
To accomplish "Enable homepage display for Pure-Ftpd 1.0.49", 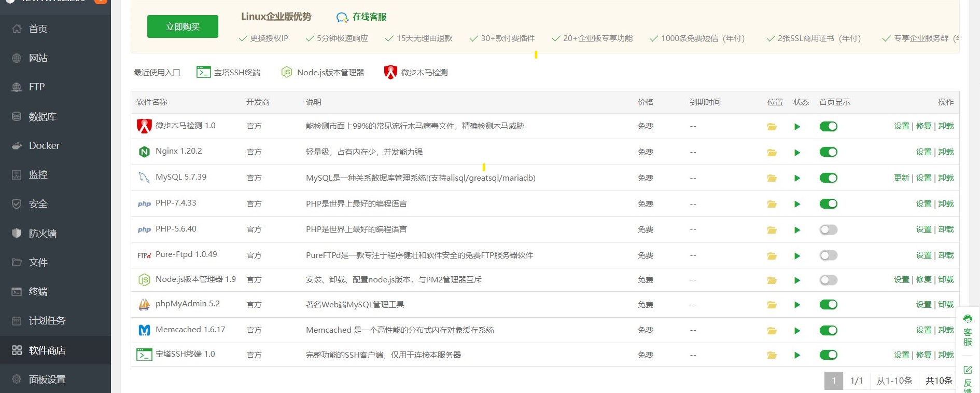I will click(829, 255).
